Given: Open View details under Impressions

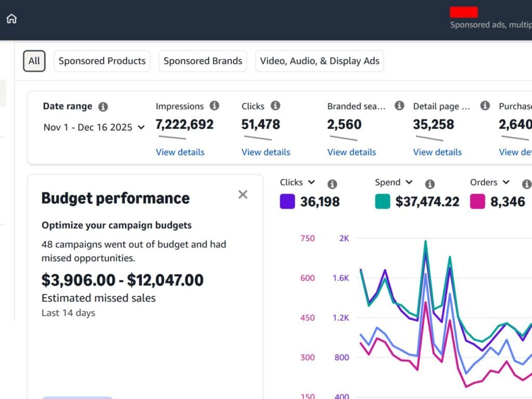Looking at the screenshot, I should 180,152.
